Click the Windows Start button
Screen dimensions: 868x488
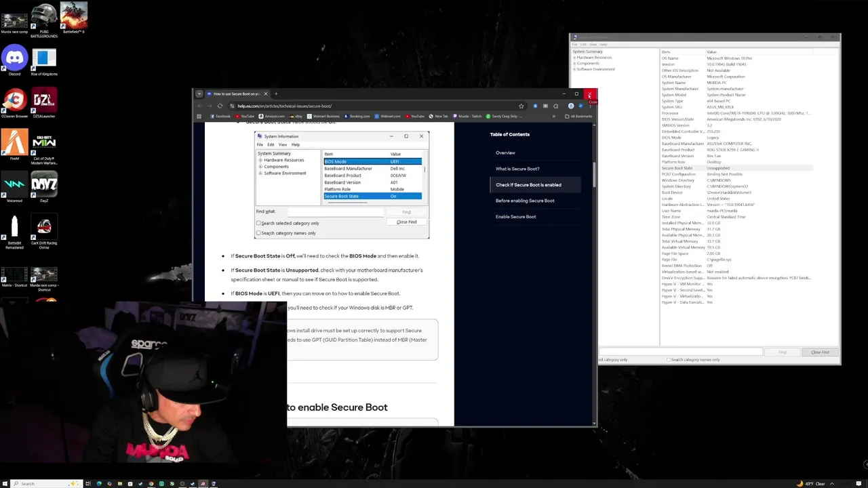[5, 483]
